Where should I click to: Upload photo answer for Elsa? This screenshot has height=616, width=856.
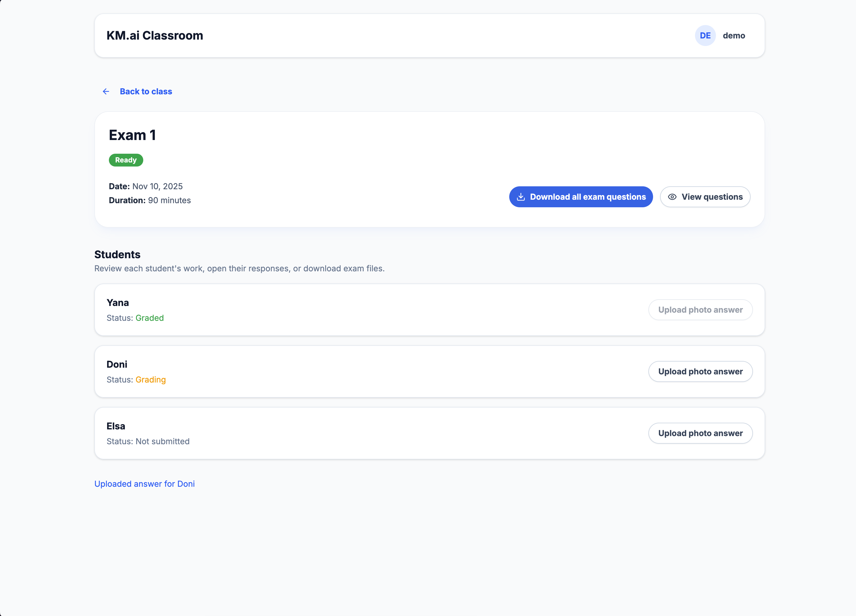tap(700, 433)
